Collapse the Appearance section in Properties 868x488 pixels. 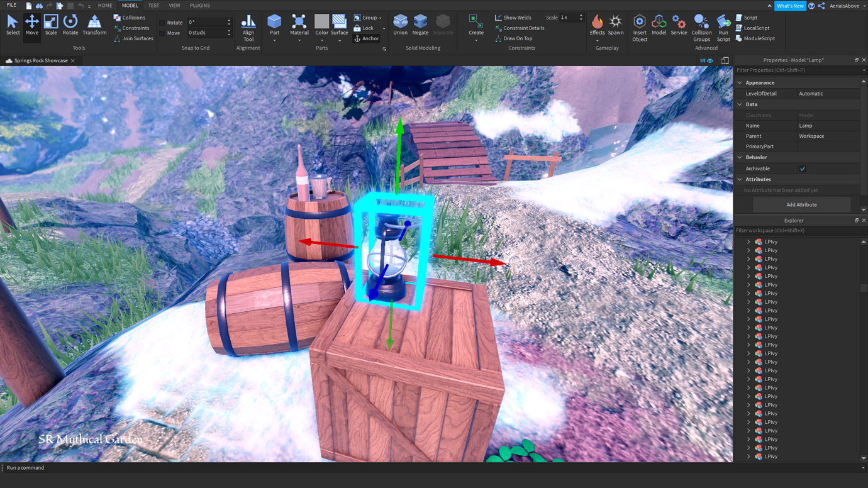coord(740,82)
